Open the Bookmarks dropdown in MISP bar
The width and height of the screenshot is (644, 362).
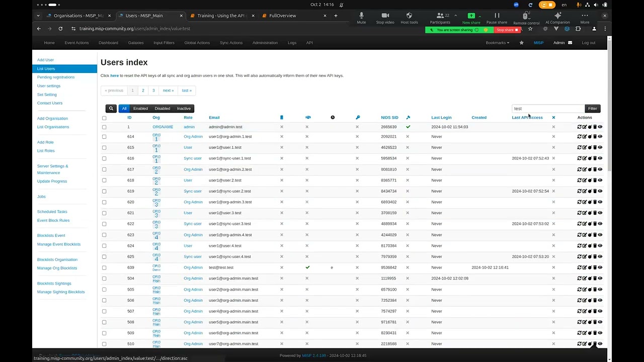[x=497, y=43]
